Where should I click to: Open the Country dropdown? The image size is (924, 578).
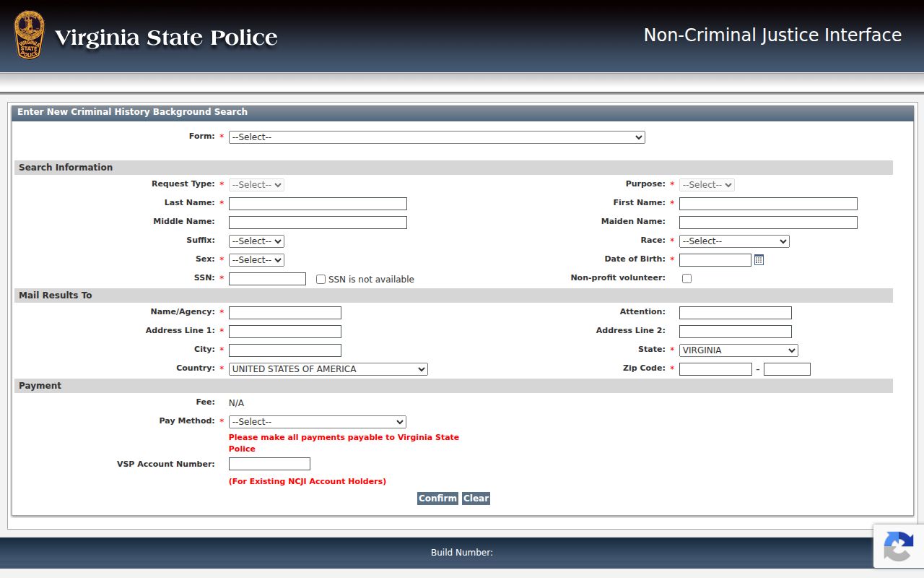pos(328,369)
